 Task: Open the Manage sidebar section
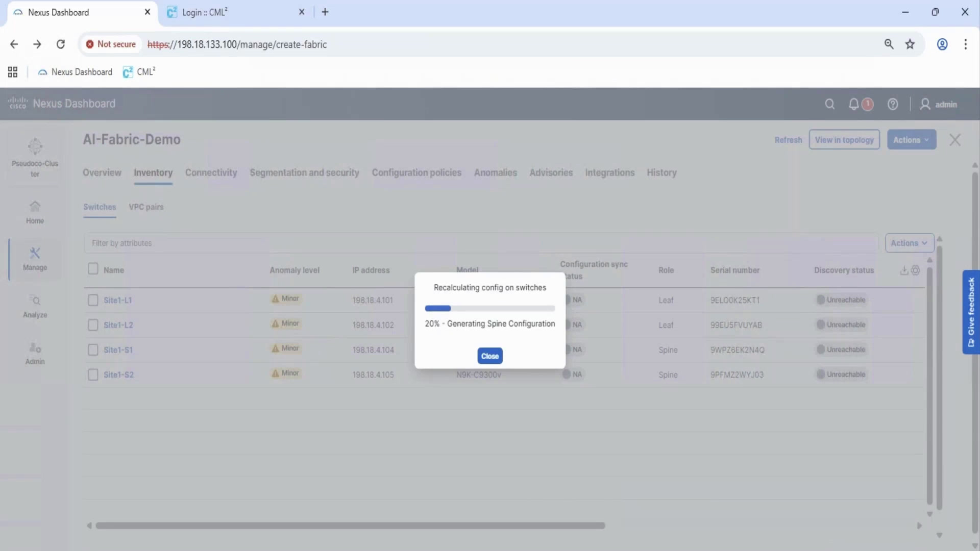pyautogui.click(x=35, y=259)
